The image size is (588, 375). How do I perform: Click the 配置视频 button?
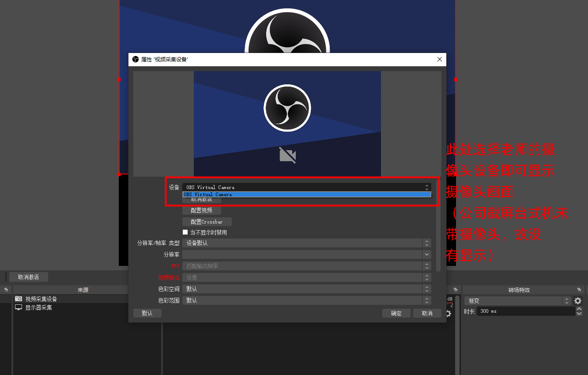tap(201, 210)
